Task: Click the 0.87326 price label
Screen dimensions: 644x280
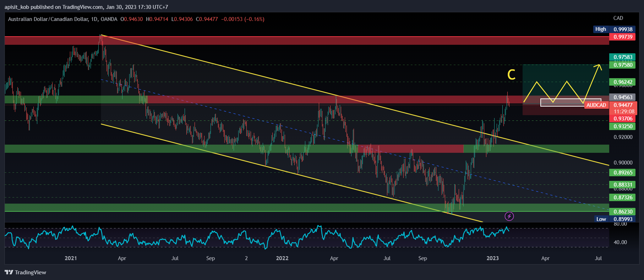Action: (x=623, y=197)
